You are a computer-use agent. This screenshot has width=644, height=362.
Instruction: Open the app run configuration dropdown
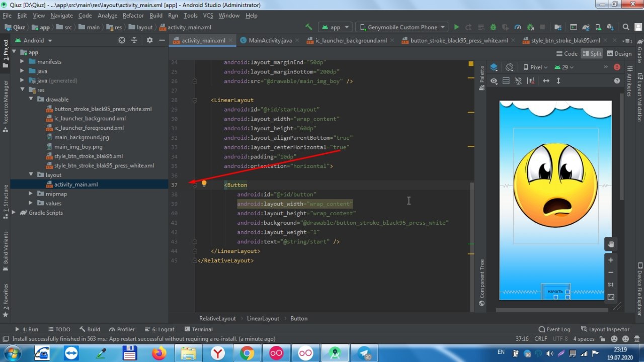pos(334,27)
